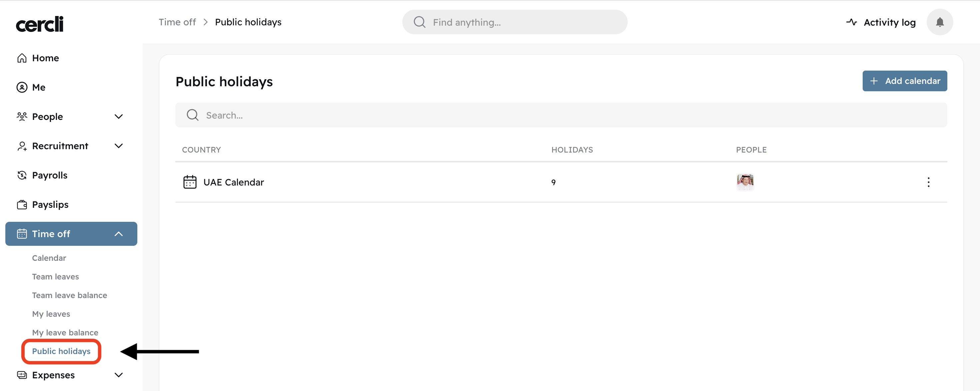
Task: Click the Home house icon
Action: click(x=22, y=58)
